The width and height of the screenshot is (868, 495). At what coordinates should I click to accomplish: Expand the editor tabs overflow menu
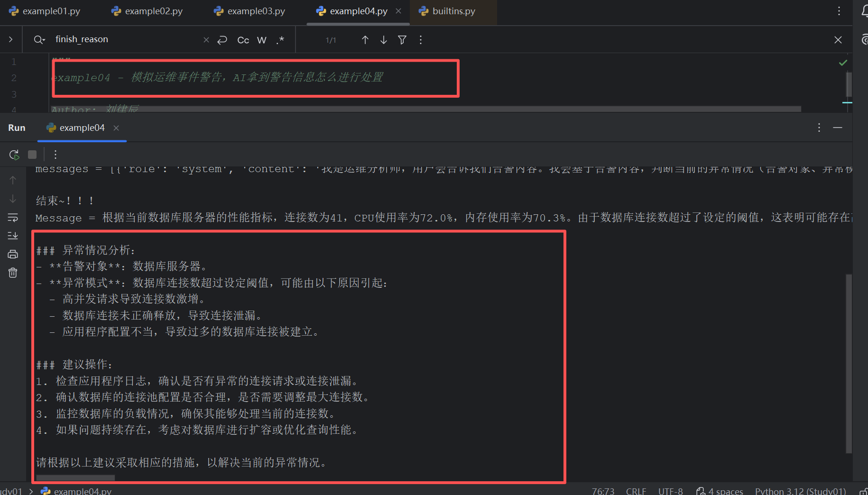click(x=839, y=11)
